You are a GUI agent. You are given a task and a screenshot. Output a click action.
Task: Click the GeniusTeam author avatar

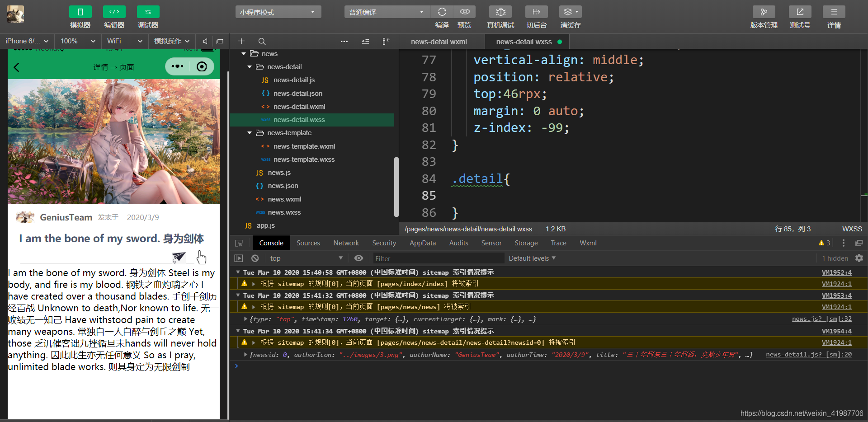25,217
